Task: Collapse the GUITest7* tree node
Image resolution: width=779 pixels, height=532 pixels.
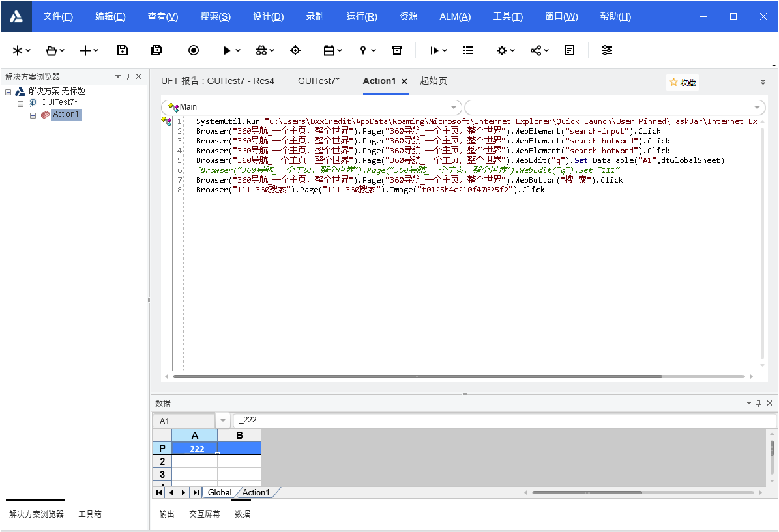Action: 21,103
